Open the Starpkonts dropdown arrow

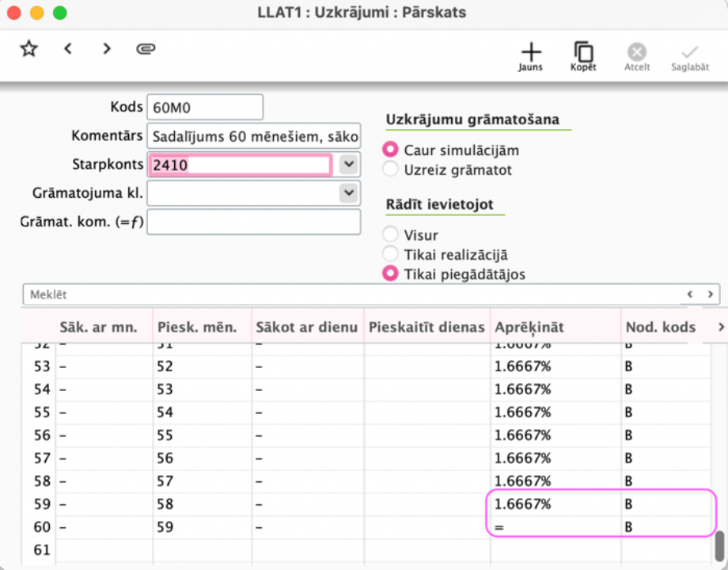coord(349,165)
